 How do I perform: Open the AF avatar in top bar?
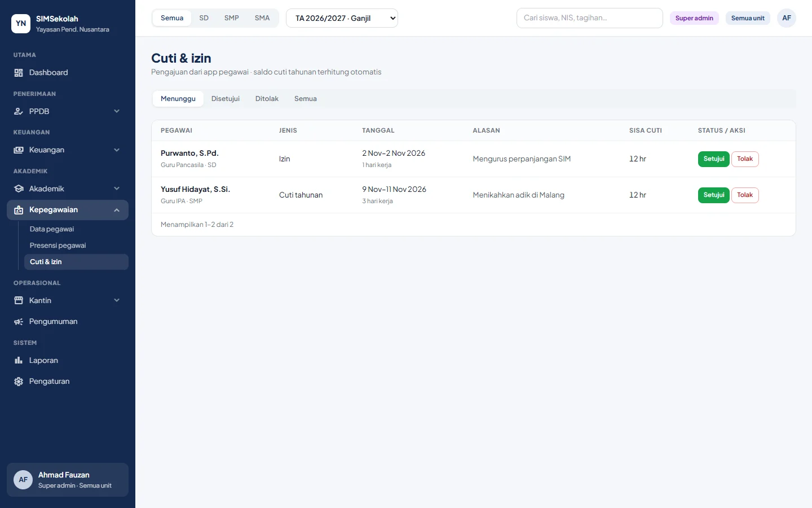[x=787, y=18]
